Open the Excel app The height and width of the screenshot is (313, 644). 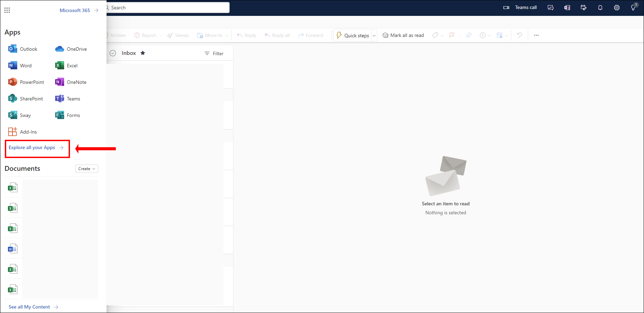67,66
